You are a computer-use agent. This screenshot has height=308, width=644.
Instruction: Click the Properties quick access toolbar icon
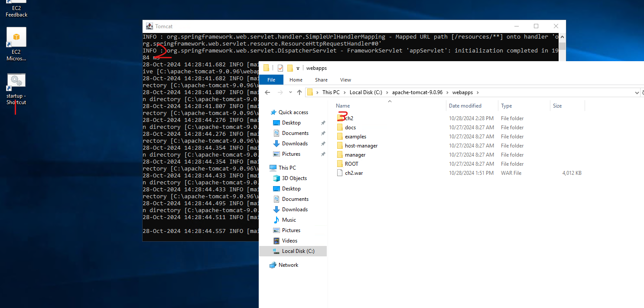pos(280,68)
